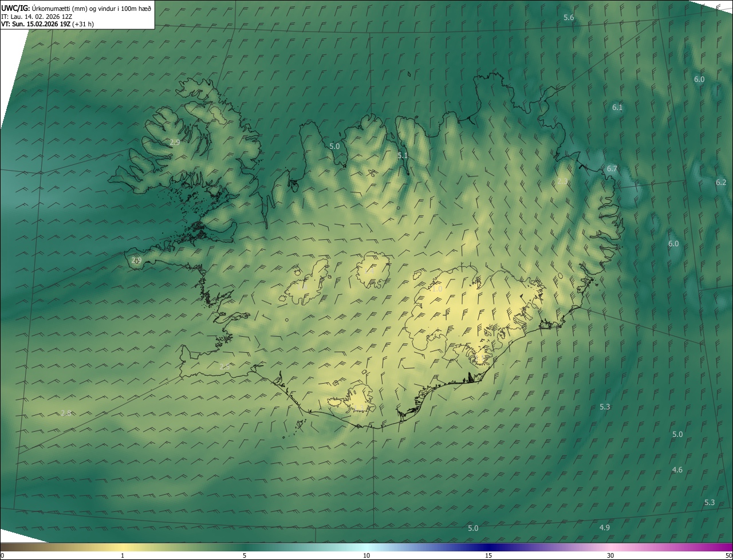Click the 15 tick label on the color scale

(x=488, y=555)
